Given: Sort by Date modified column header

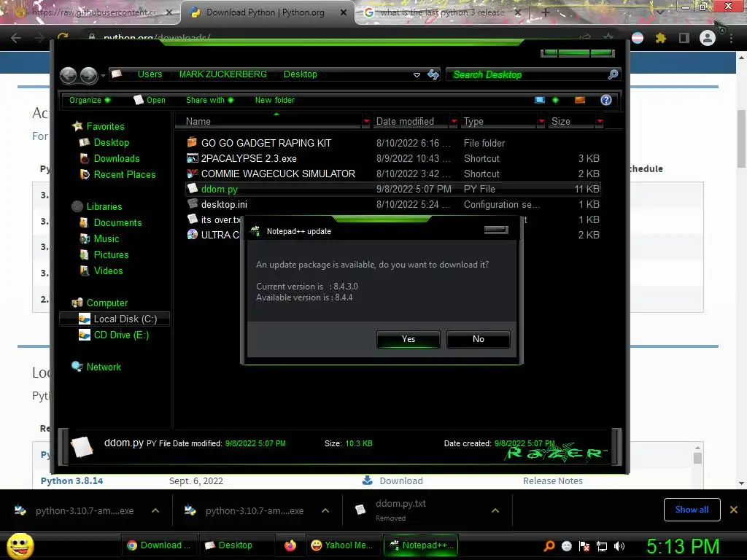Looking at the screenshot, I should [x=411, y=122].
